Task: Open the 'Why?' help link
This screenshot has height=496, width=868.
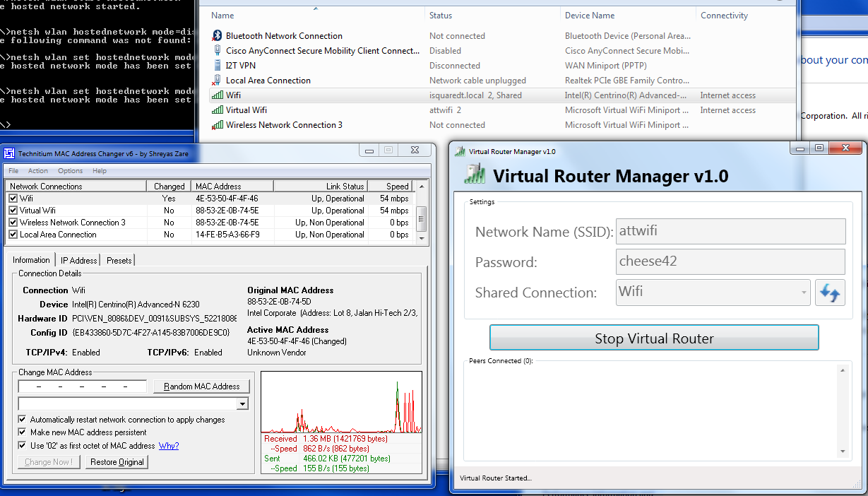Action: point(169,446)
